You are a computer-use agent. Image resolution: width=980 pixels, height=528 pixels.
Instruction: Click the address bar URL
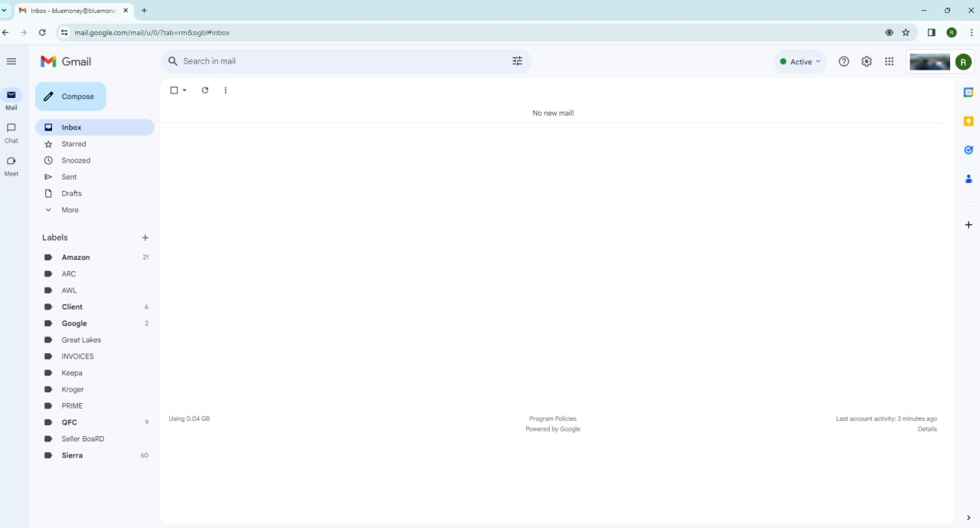coord(152,33)
